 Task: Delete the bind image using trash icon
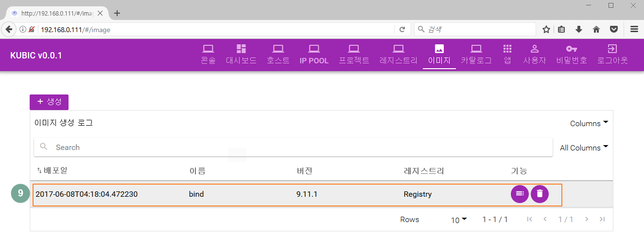pyautogui.click(x=540, y=194)
